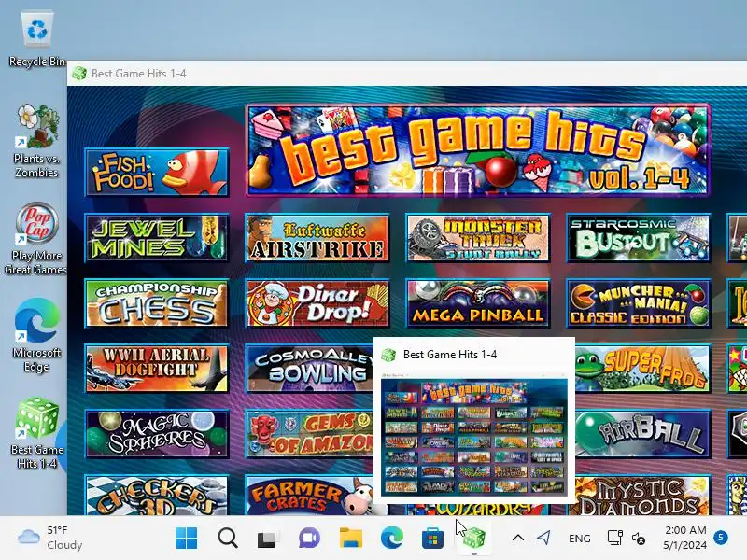The image size is (747, 560).
Task: Open Monster Truck Stunt Rally tile
Action: (478, 238)
